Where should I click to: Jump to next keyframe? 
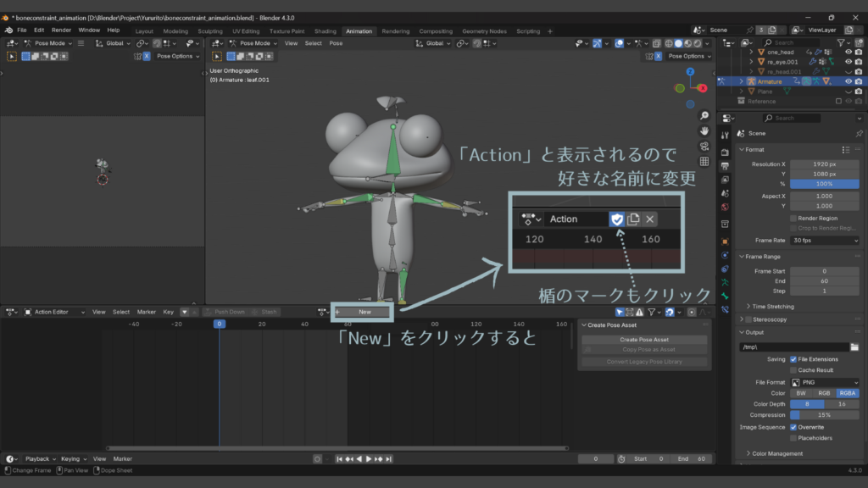click(x=379, y=458)
